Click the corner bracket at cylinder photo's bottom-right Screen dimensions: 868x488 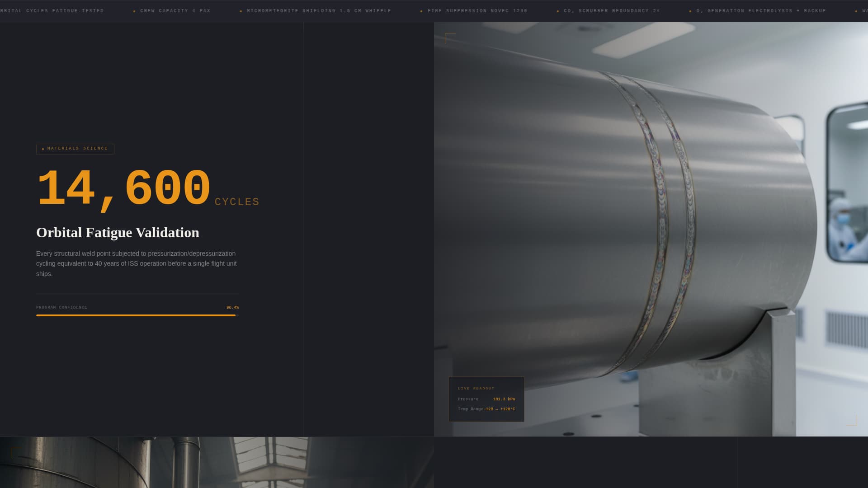point(852,421)
